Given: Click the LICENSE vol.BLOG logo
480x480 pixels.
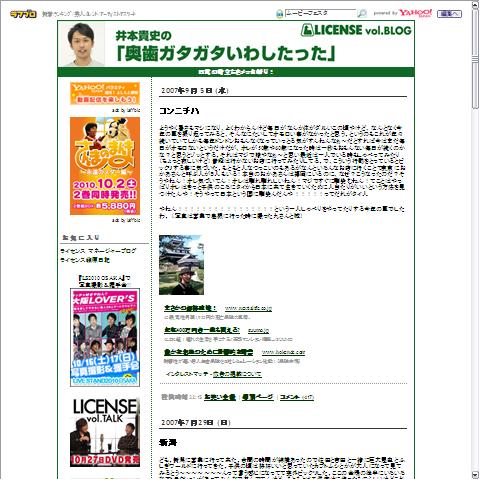Looking at the screenshot, I should coord(356,30).
